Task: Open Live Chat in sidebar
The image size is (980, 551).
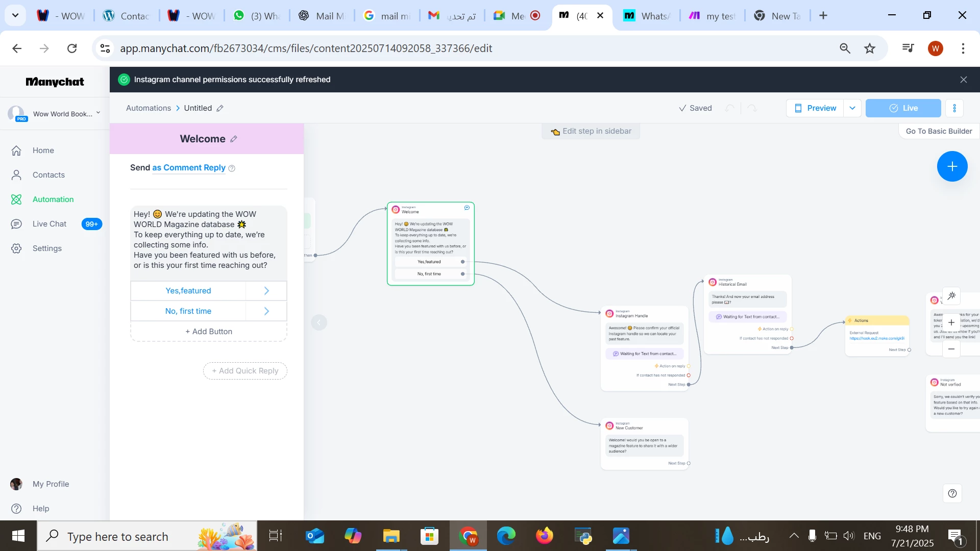Action: pyautogui.click(x=50, y=224)
